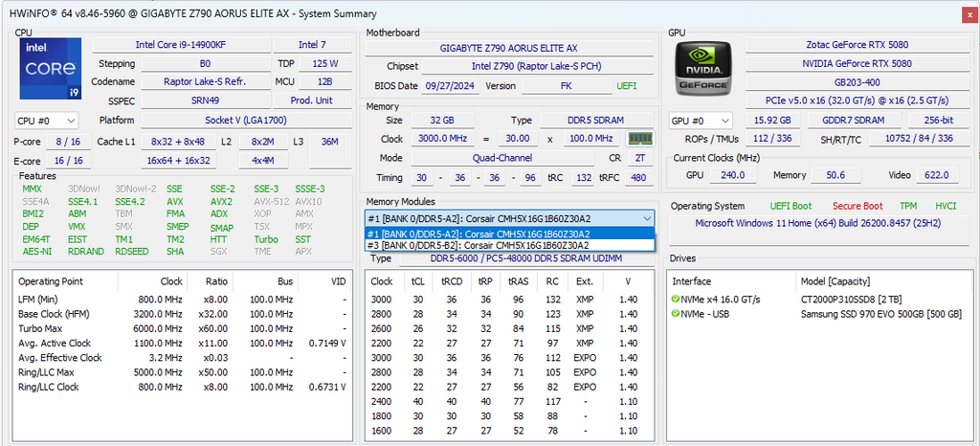Click the Intel 7 process field

coord(313,45)
